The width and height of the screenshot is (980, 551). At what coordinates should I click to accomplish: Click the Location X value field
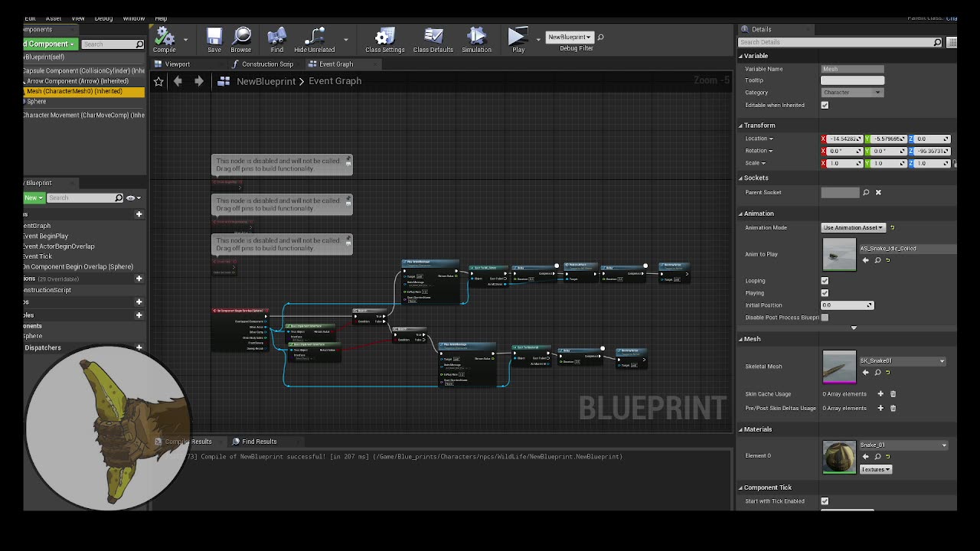point(843,139)
